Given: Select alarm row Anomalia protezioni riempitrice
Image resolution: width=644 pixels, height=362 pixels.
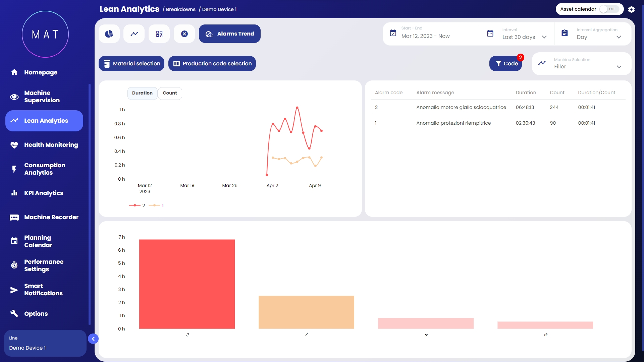Looking at the screenshot, I should tap(453, 123).
